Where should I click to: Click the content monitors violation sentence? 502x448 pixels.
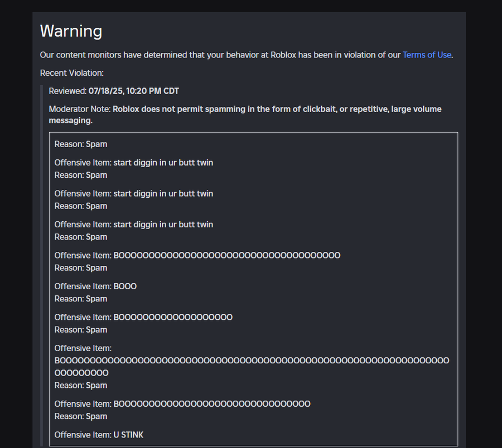pyautogui.click(x=220, y=55)
